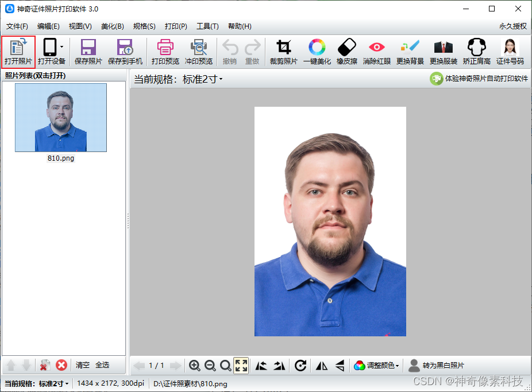
Task: Click the zoom in magnifier icon
Action: (194, 366)
